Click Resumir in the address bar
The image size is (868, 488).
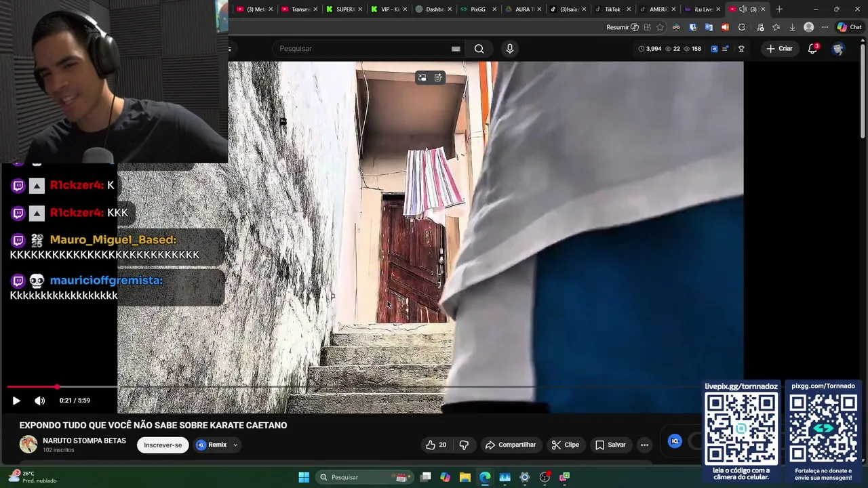[623, 27]
